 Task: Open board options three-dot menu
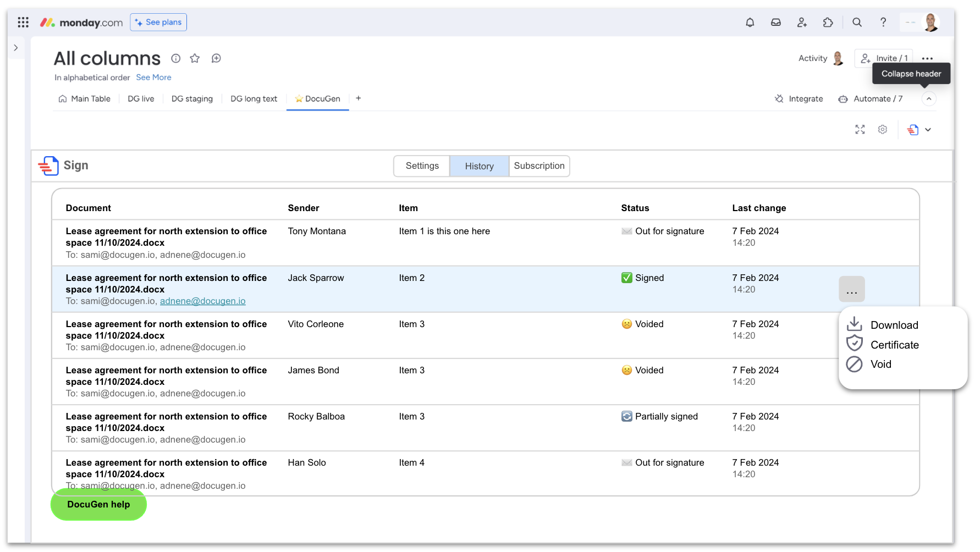(x=927, y=58)
